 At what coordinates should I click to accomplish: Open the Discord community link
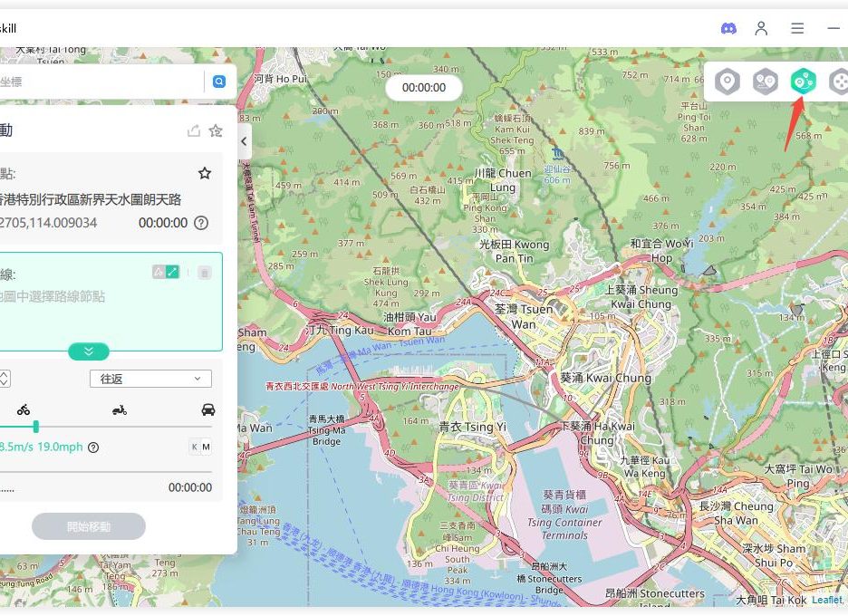728,28
